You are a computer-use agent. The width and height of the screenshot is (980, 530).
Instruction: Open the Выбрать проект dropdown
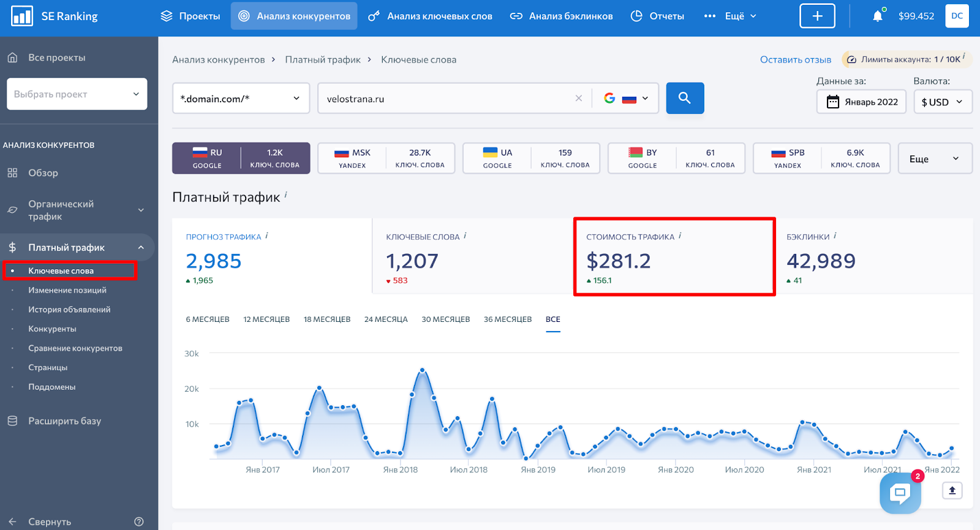click(77, 94)
